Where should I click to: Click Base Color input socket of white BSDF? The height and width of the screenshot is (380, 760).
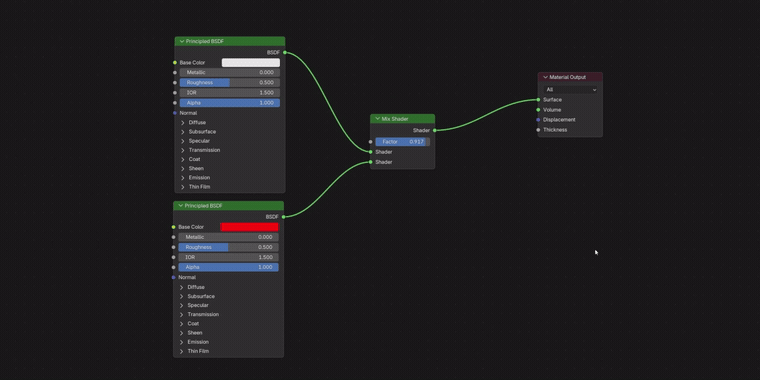[x=175, y=63]
